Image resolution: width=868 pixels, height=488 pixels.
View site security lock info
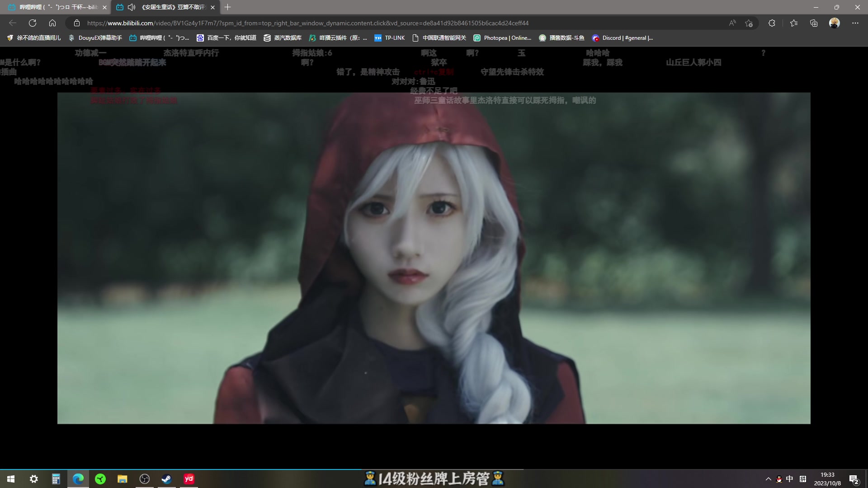click(x=77, y=23)
